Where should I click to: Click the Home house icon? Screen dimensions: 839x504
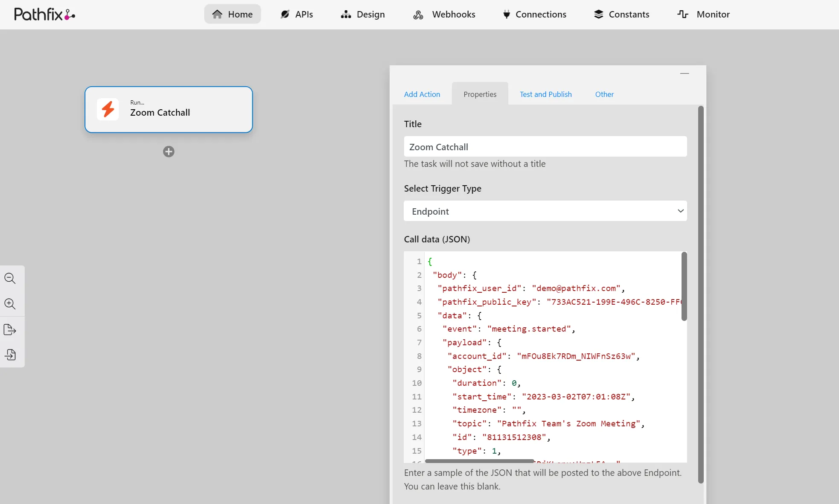(217, 15)
